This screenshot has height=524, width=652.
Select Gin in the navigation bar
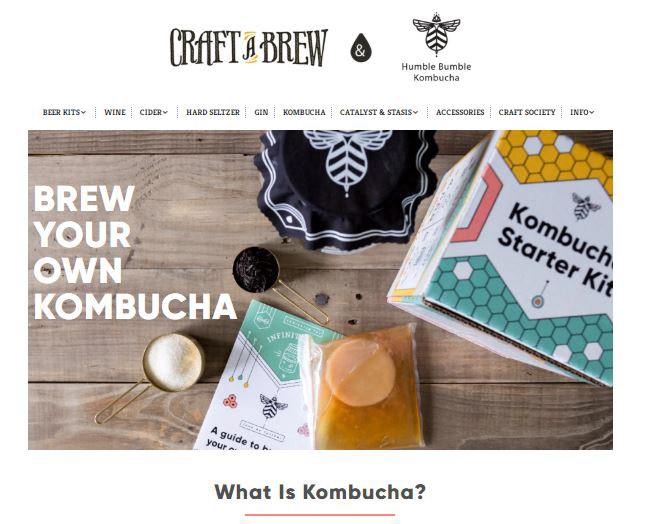point(261,112)
